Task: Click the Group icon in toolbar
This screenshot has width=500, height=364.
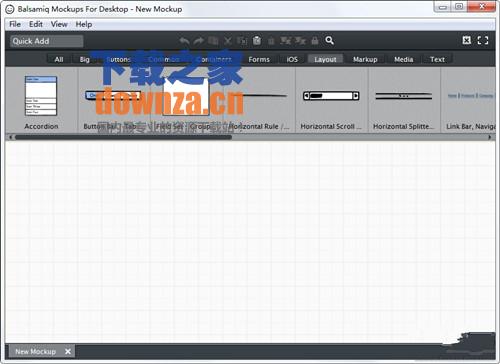Action: 286,41
